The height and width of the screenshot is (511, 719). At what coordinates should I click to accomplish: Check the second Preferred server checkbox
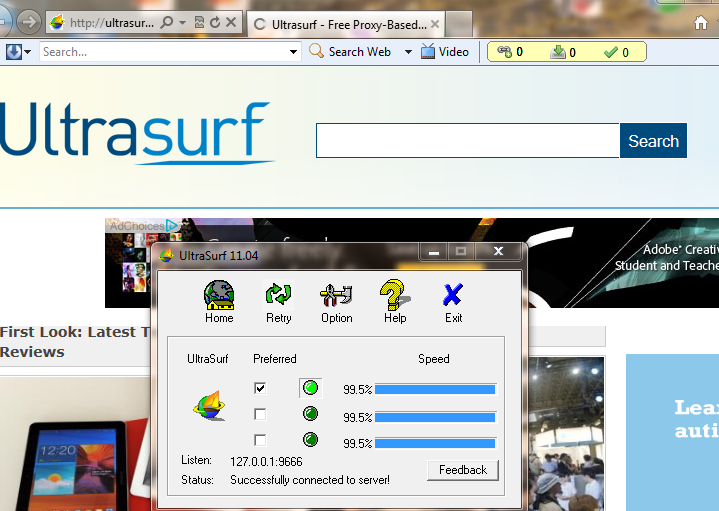pyautogui.click(x=260, y=414)
